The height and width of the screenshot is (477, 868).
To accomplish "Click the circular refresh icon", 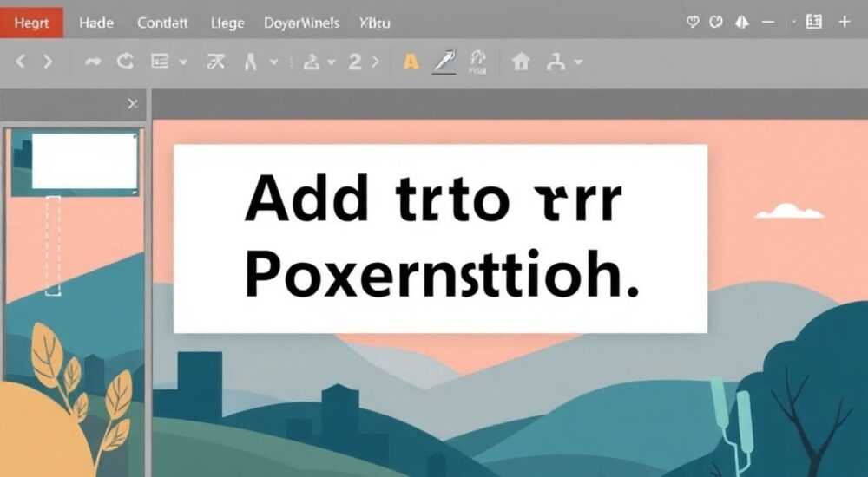I will tap(126, 61).
